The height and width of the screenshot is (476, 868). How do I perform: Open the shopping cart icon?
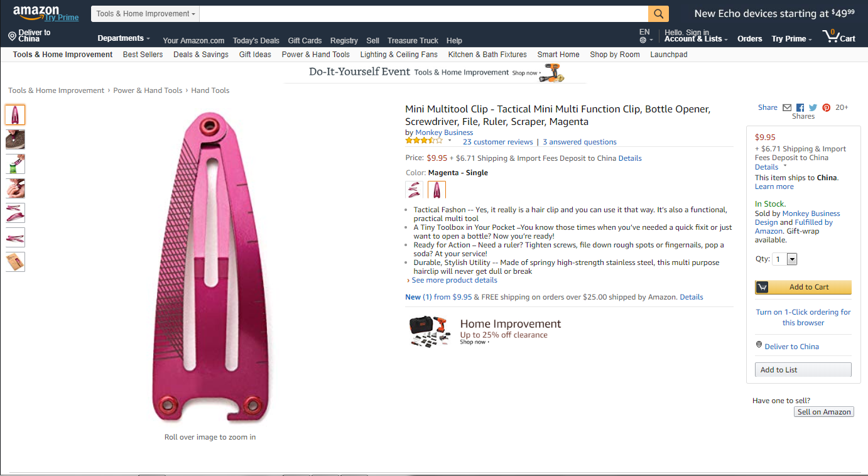[838, 36]
